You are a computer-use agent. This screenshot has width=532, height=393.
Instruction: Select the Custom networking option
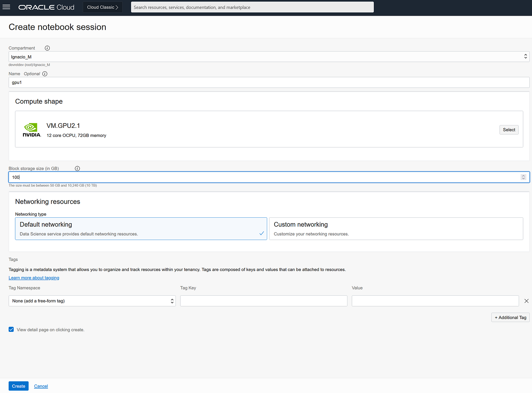[396, 228]
